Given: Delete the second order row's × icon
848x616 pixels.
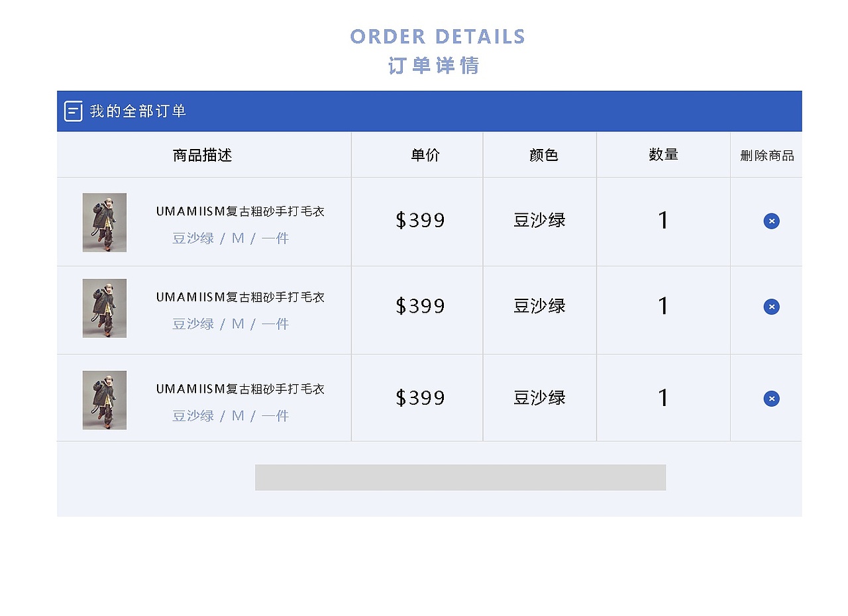Looking at the screenshot, I should [771, 307].
